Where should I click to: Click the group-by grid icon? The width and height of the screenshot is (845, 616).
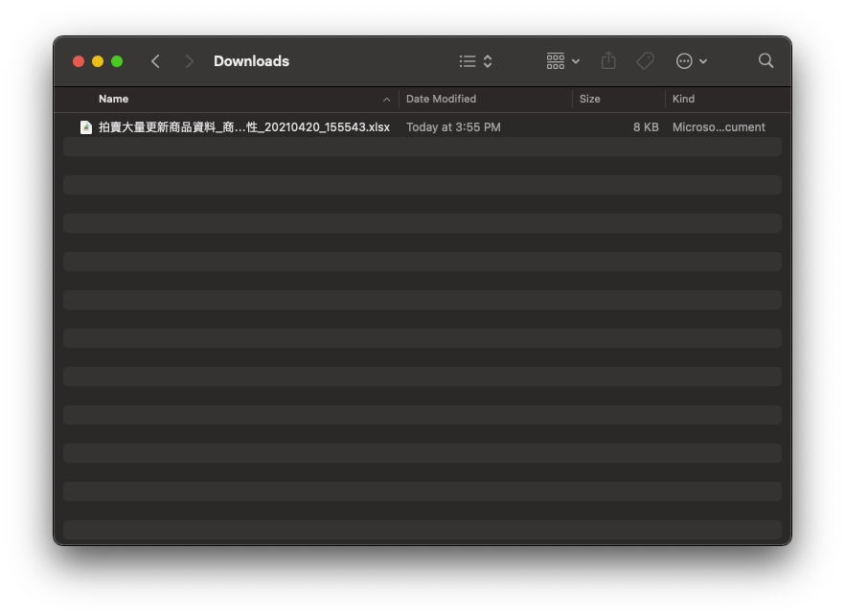556,61
